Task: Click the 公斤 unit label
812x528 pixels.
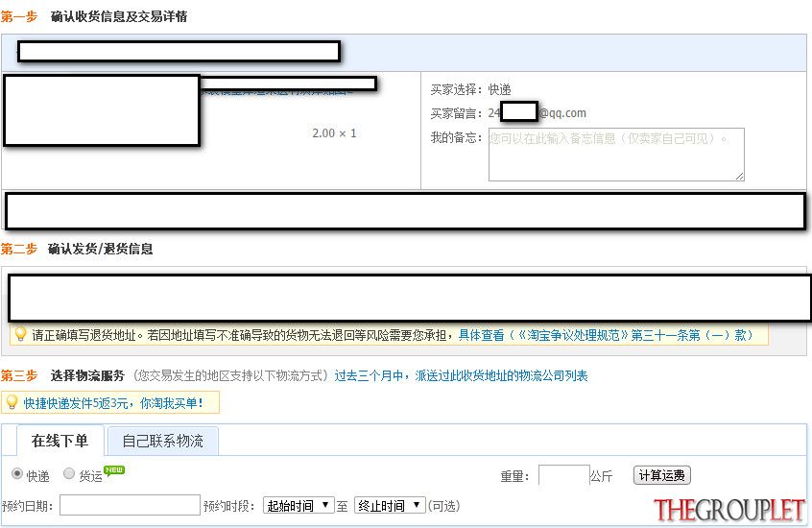Action: 601,475
